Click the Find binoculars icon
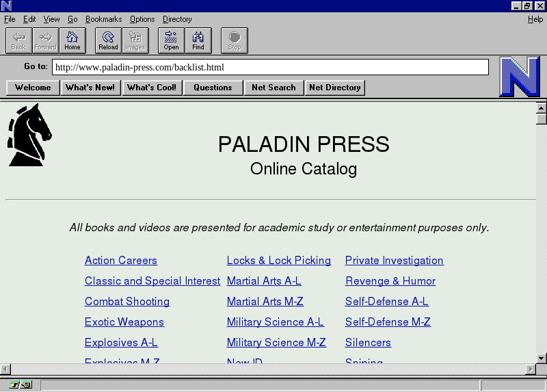The image size is (547, 392). coord(198,40)
